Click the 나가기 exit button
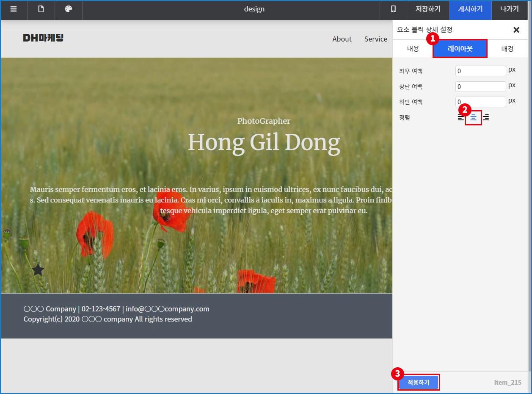 (509, 9)
